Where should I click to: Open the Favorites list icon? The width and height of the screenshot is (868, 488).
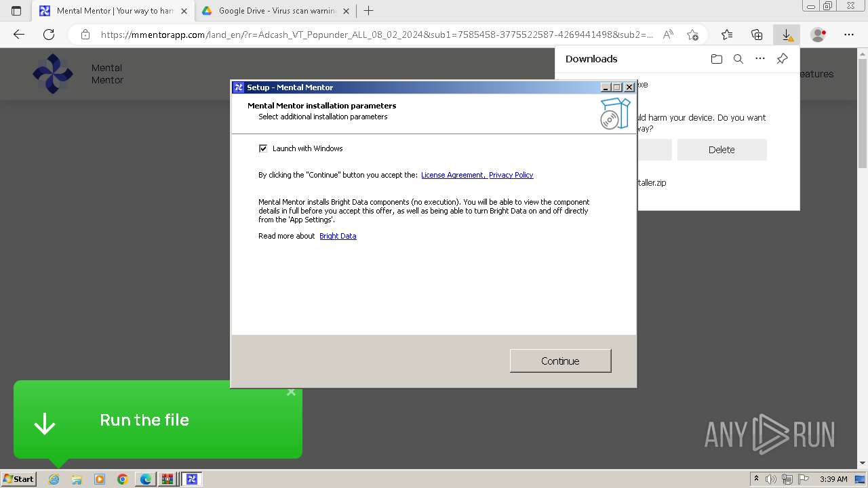point(727,35)
